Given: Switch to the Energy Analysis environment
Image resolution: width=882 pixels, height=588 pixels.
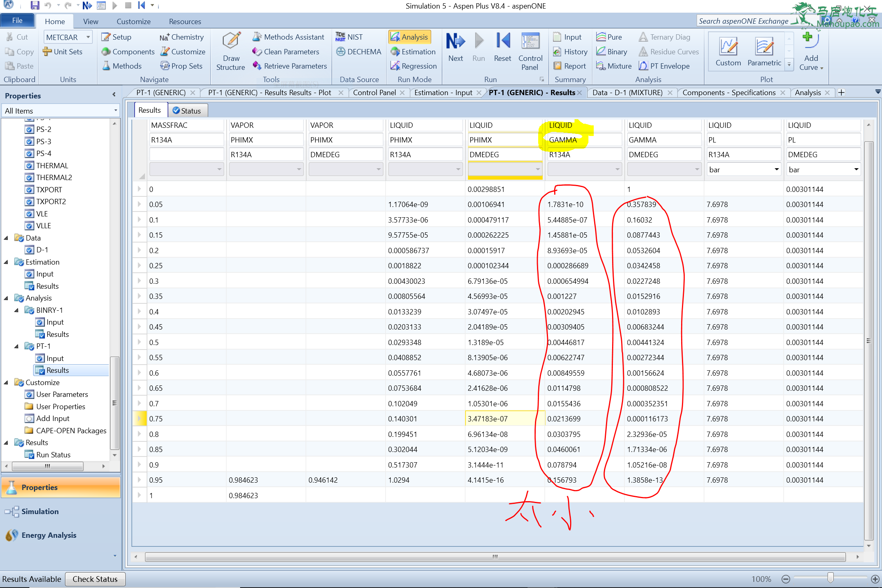Looking at the screenshot, I should pyautogui.click(x=61, y=535).
